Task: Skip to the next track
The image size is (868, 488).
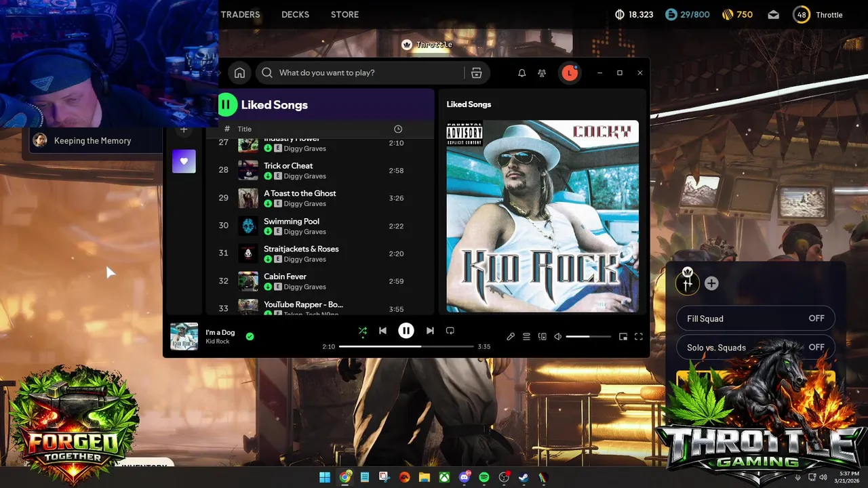Action: point(430,331)
